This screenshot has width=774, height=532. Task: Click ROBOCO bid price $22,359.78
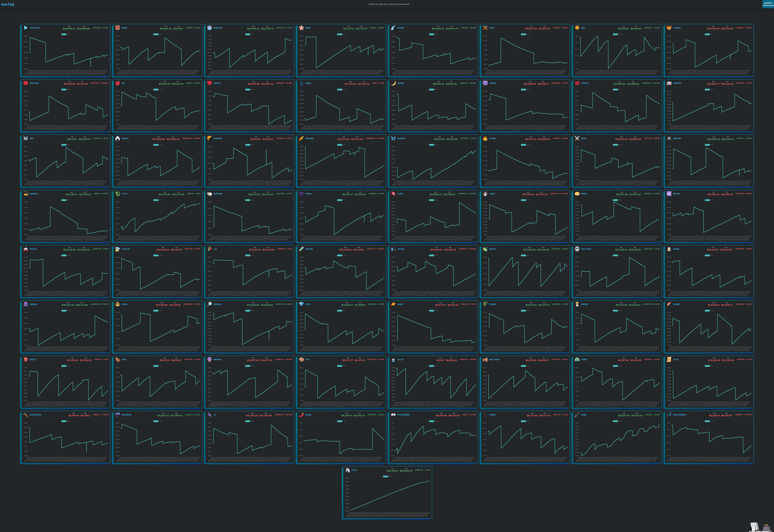tap(267, 29)
